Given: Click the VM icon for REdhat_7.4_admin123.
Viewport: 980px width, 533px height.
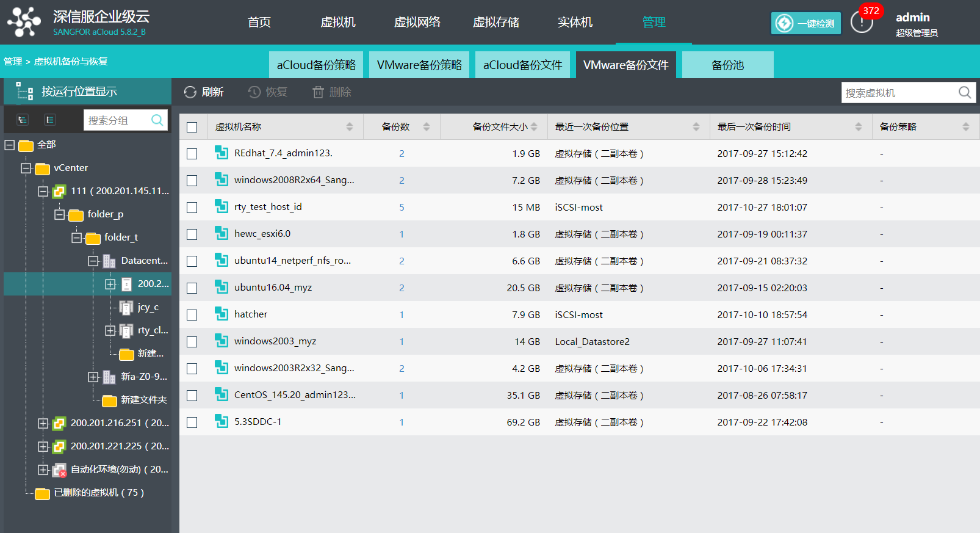Looking at the screenshot, I should tap(222, 153).
